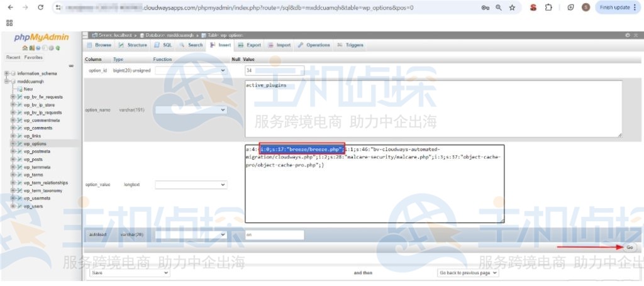Open Chrome apps grid icon
644x286 pixels.
point(9,23)
